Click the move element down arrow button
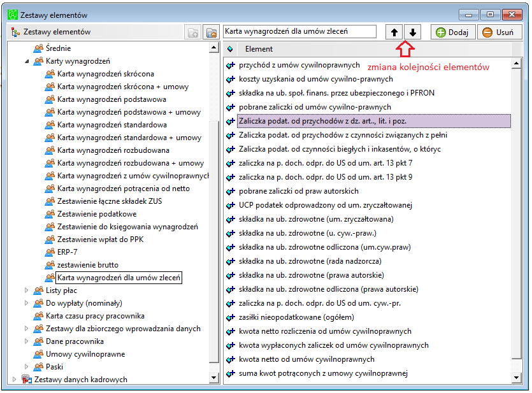 (x=413, y=32)
